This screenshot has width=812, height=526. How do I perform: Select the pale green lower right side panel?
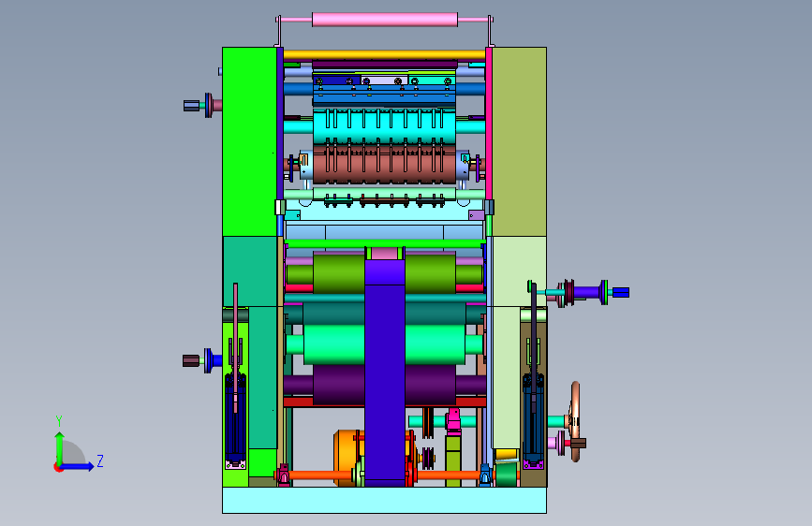(x=506, y=378)
